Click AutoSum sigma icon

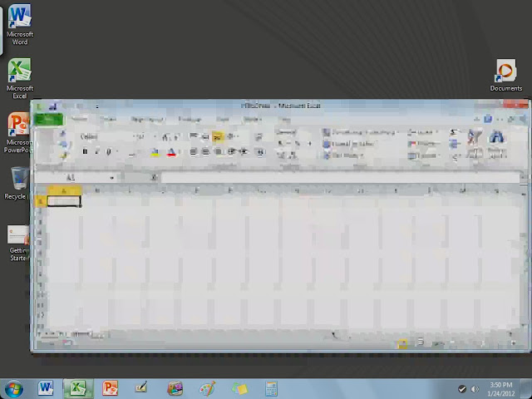tap(454, 132)
